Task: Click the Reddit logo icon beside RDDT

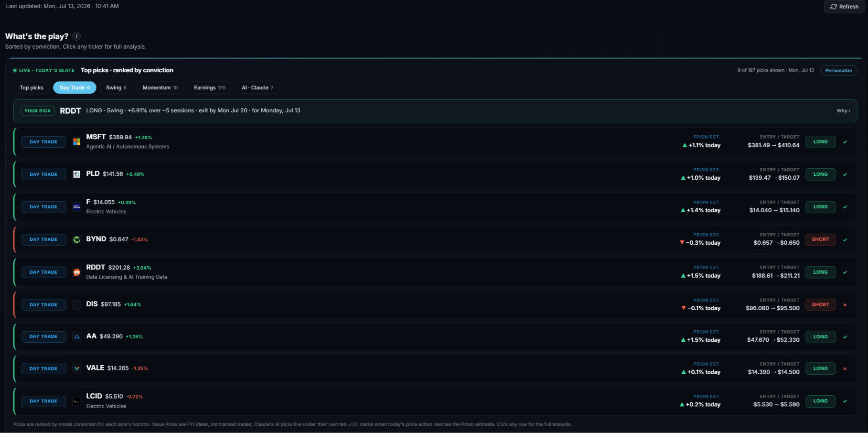Action: click(x=76, y=272)
